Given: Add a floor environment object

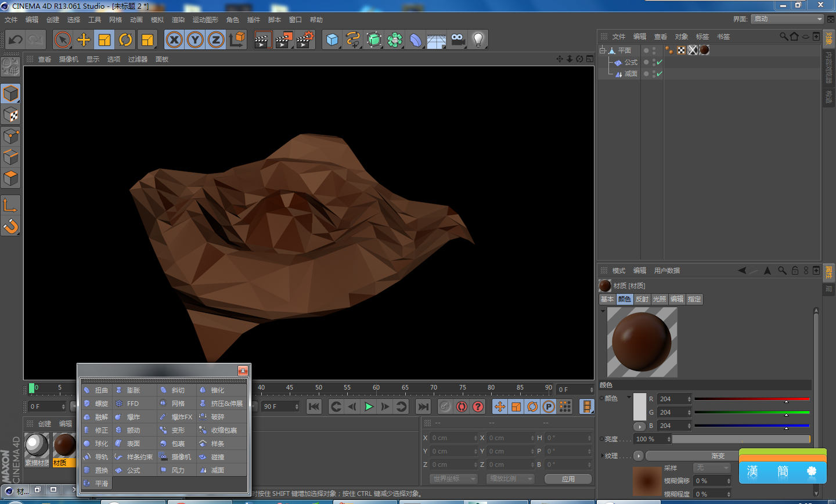Looking at the screenshot, I should tap(437, 39).
